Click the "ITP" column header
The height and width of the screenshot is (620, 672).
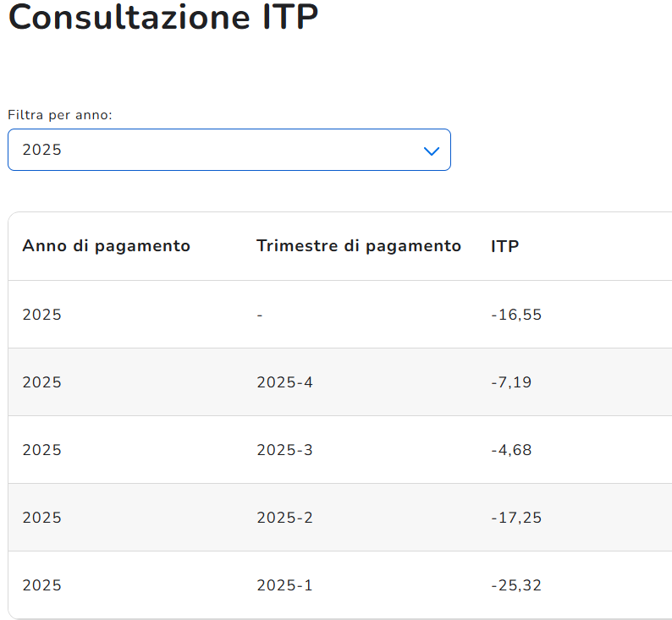tap(505, 246)
